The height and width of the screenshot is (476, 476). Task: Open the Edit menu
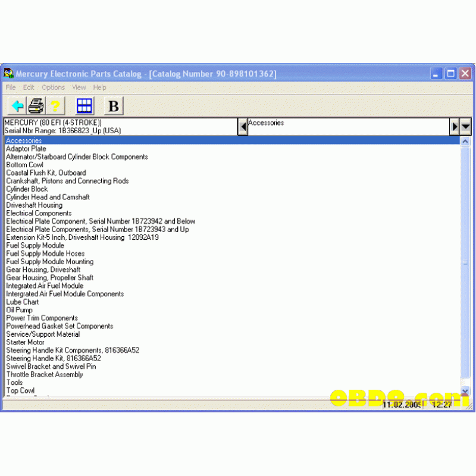point(29,87)
